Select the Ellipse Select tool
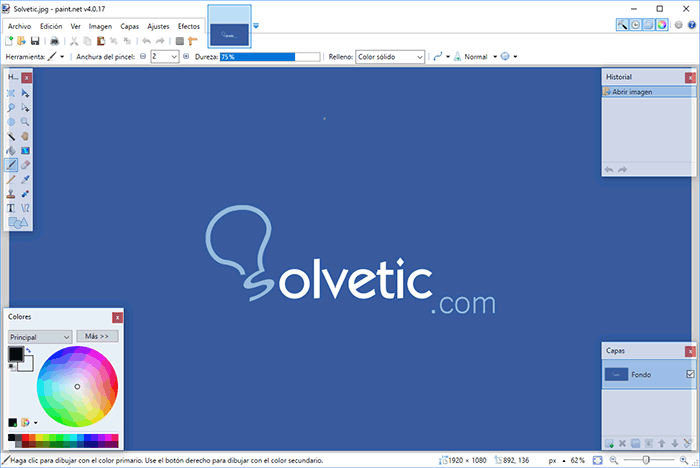700x468 pixels. tap(11, 122)
